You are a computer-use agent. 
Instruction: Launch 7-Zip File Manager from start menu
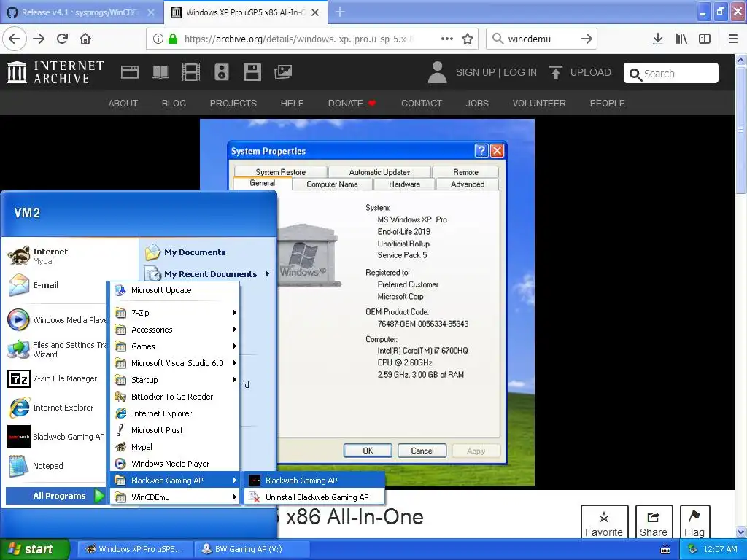coord(53,378)
